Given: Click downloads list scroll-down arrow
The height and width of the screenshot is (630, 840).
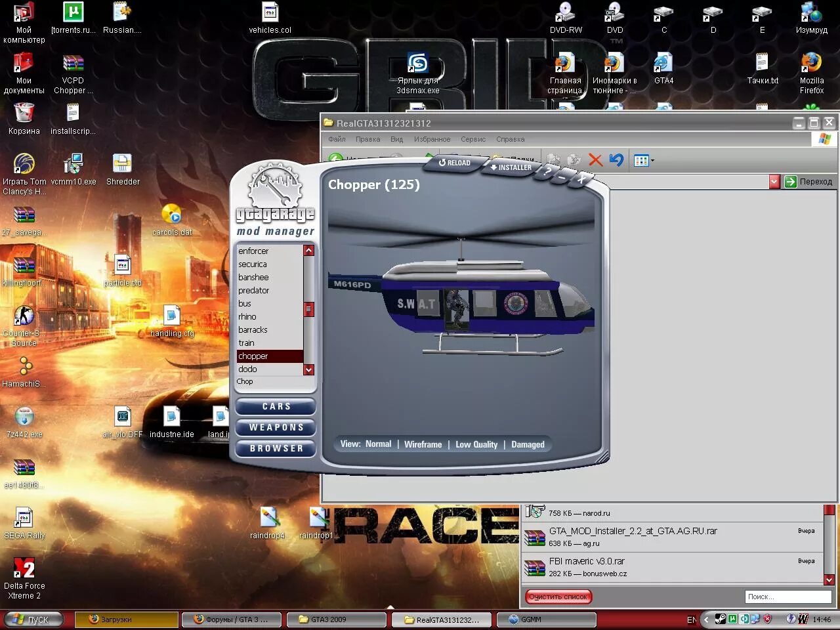Looking at the screenshot, I should (829, 579).
